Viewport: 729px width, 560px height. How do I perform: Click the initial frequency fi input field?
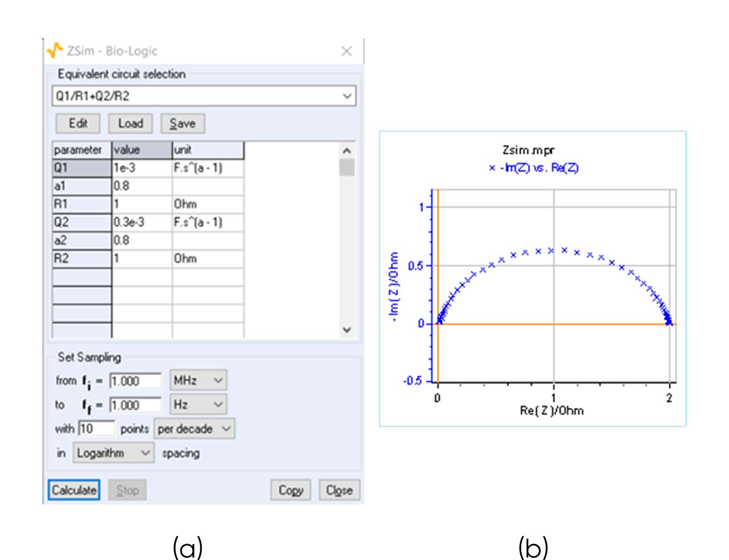[x=135, y=381]
